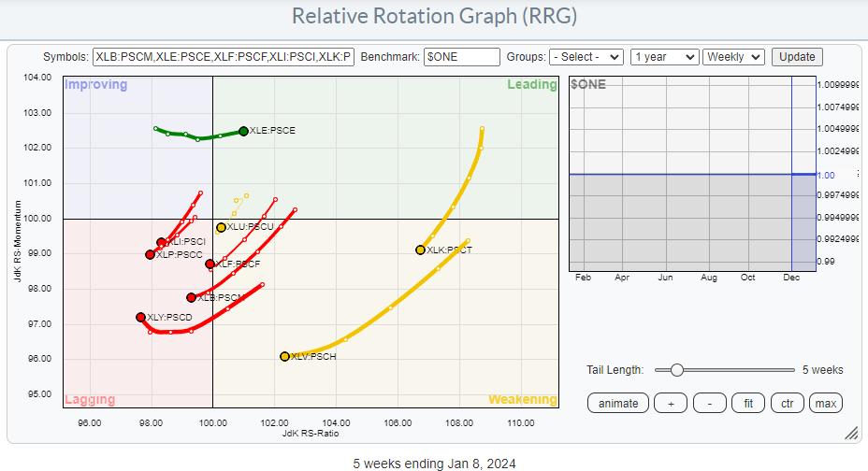The width and height of the screenshot is (868, 471).
Task: Click the fit button
Action: pyautogui.click(x=748, y=403)
